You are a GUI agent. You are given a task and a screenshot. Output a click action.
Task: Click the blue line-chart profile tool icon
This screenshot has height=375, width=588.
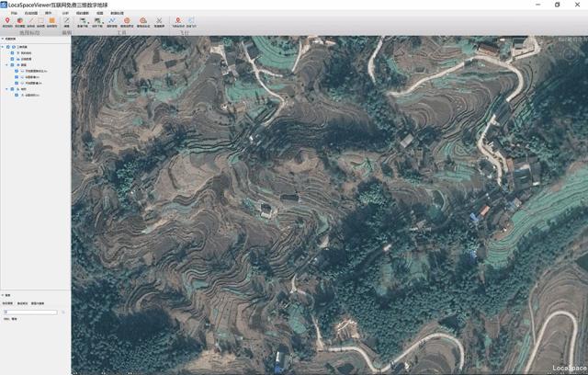(111, 20)
